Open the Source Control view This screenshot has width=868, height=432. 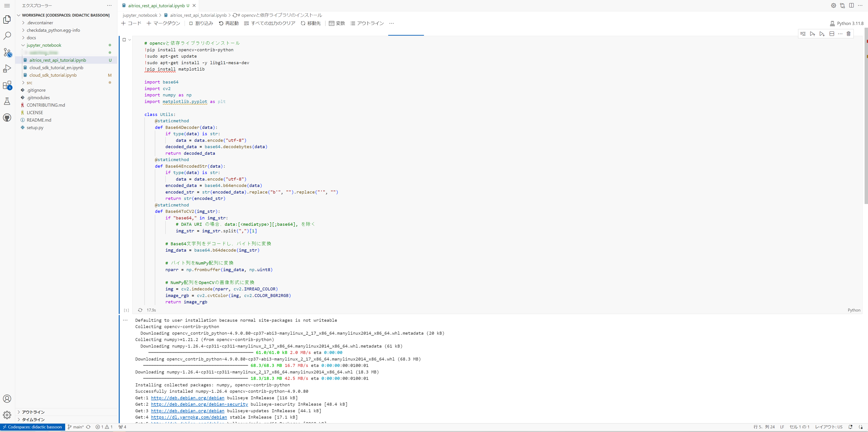pyautogui.click(x=7, y=52)
